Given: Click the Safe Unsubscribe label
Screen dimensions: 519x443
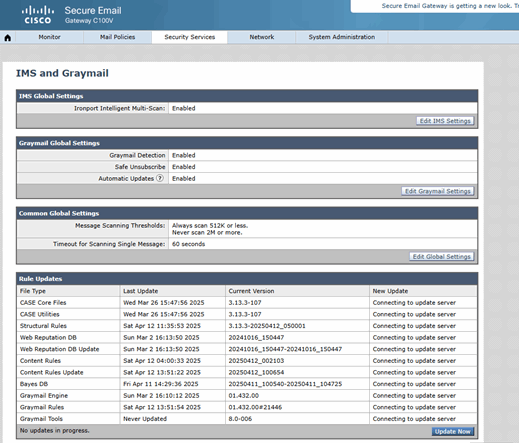Looking at the screenshot, I should point(140,167).
